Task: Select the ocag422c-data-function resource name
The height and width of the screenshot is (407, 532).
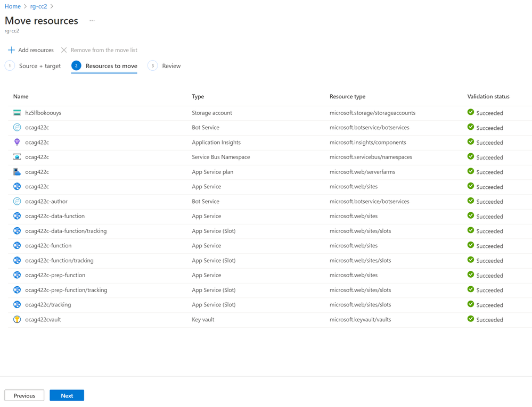Action: (x=55, y=216)
